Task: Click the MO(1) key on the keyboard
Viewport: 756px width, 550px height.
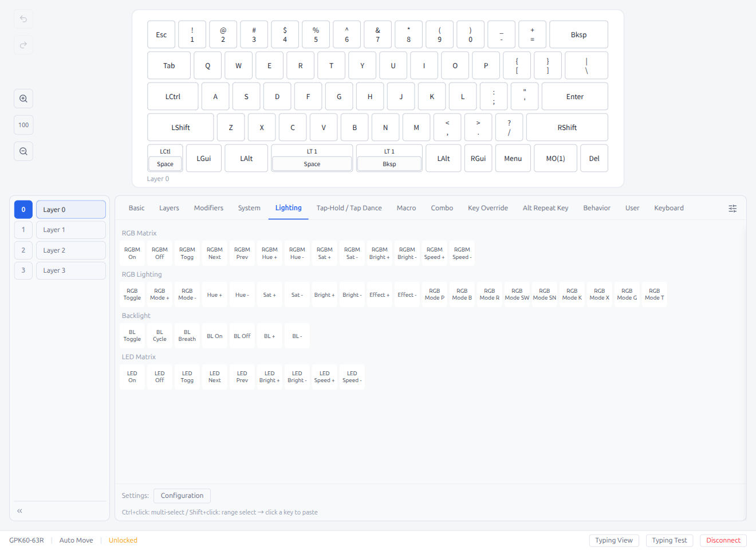Action: (x=555, y=158)
